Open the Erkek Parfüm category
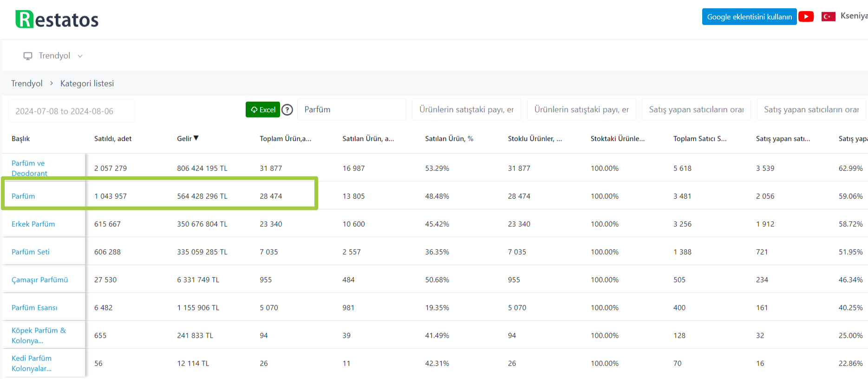The width and height of the screenshot is (868, 379). coord(33,224)
